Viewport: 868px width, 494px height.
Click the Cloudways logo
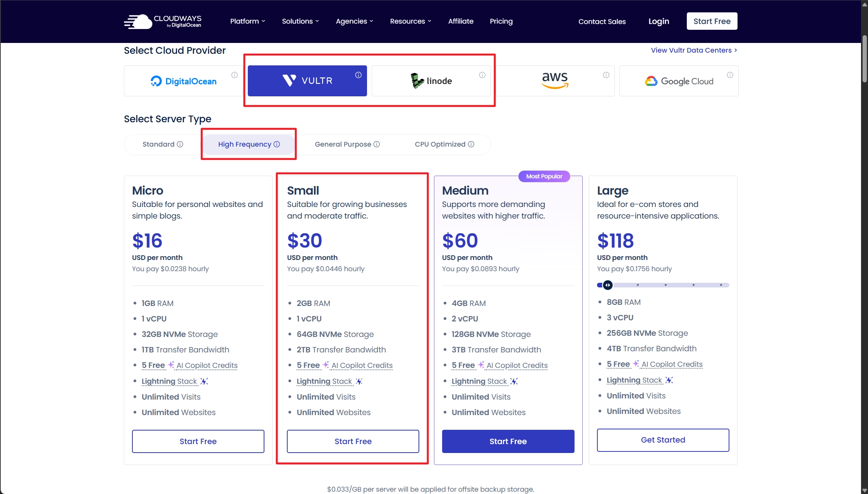click(x=163, y=22)
